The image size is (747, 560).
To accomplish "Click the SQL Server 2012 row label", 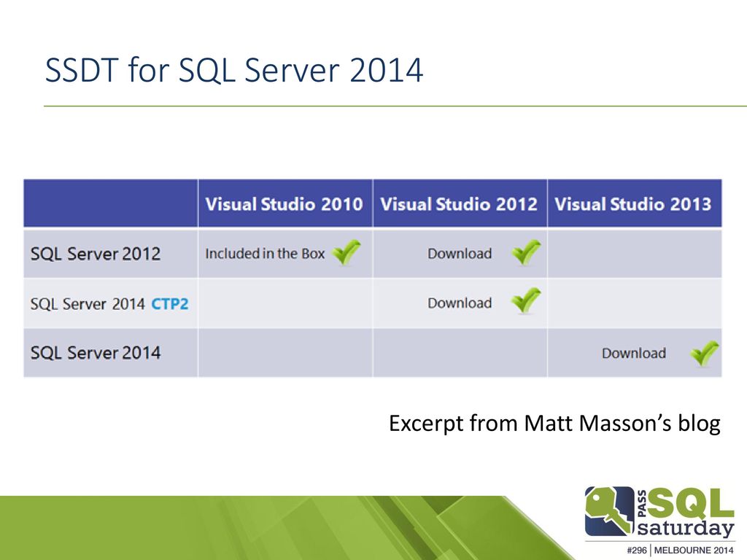I will (x=96, y=254).
